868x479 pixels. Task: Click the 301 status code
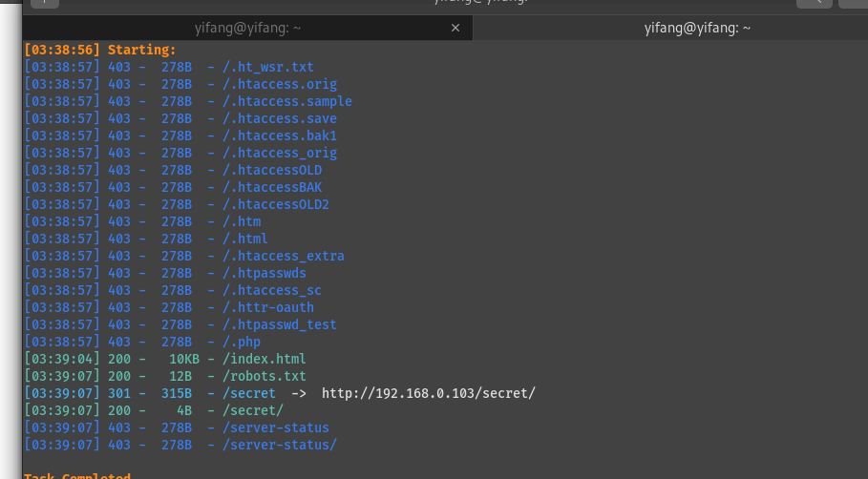[x=119, y=393]
